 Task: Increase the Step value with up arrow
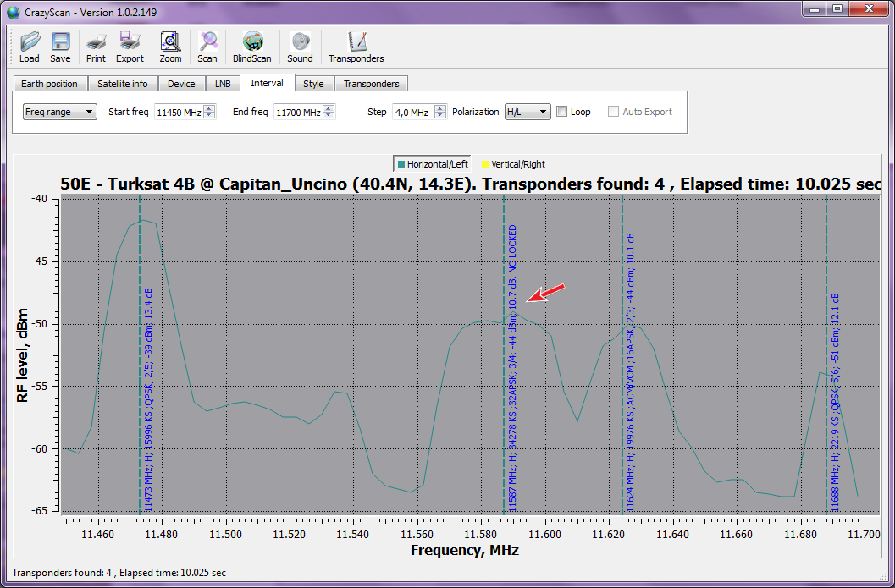(440, 108)
